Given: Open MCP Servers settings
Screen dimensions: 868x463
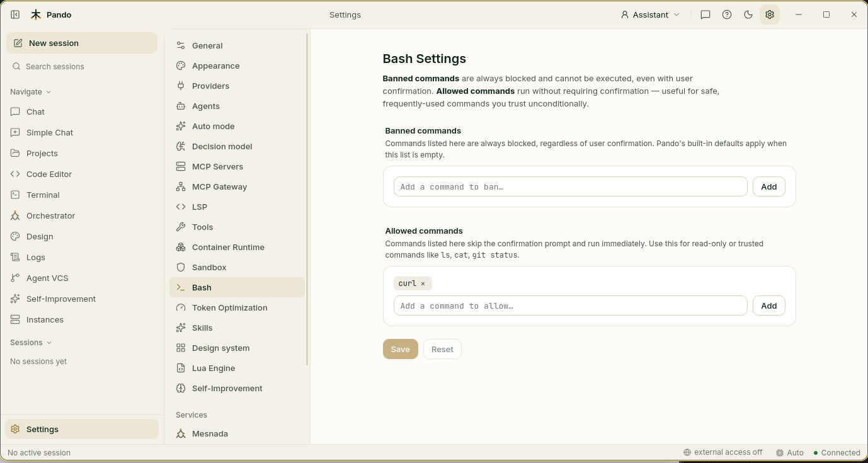Looking at the screenshot, I should pyautogui.click(x=237, y=166).
